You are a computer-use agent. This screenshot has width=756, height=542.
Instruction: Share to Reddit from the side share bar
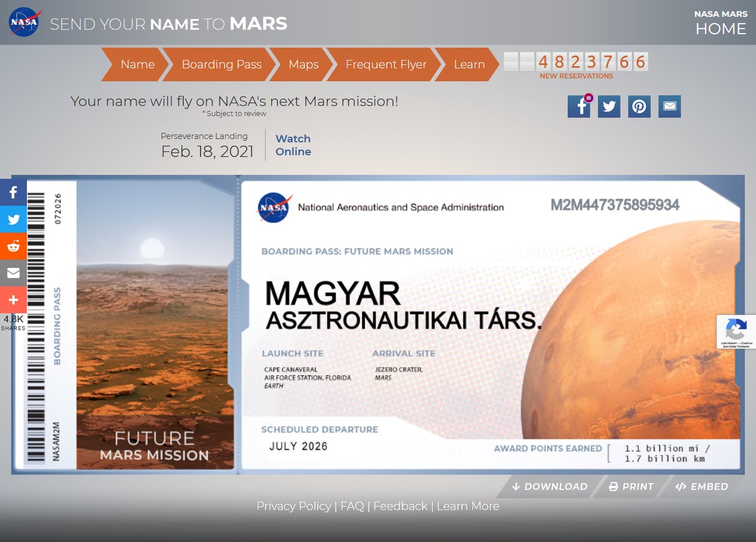click(13, 246)
